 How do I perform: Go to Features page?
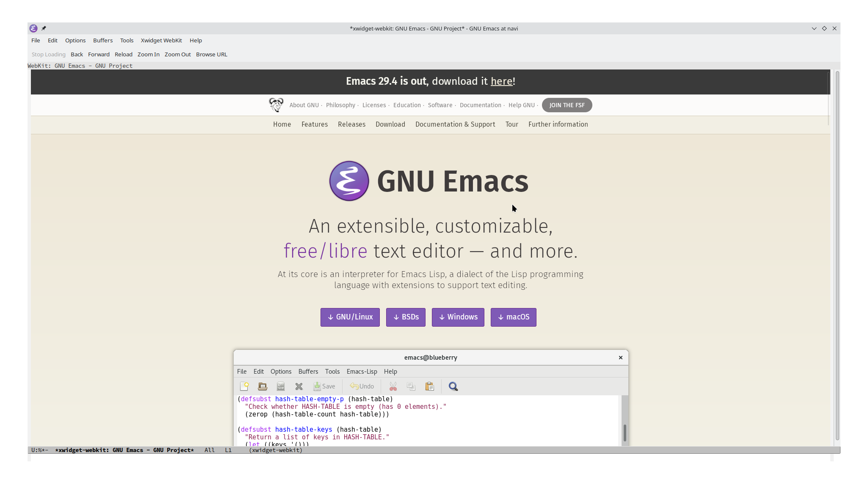(x=315, y=124)
